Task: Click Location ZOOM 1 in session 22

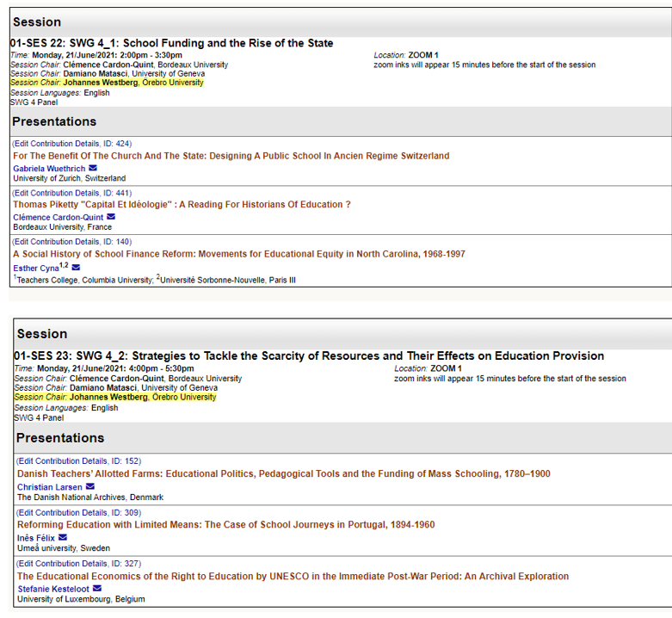Action: click(x=406, y=55)
